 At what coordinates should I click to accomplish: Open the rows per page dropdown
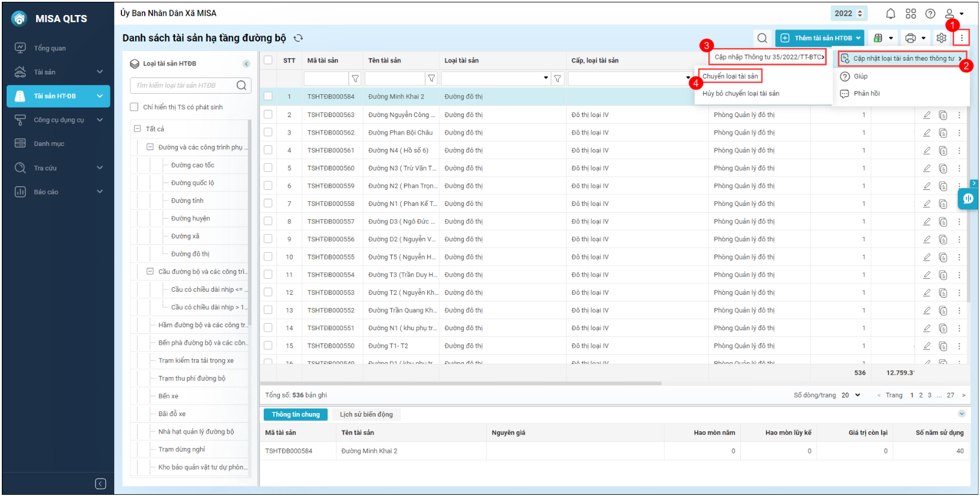(x=851, y=395)
